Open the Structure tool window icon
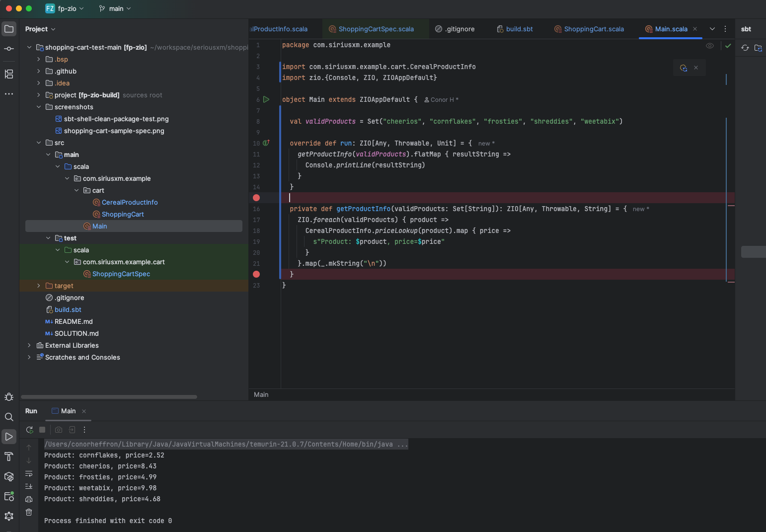The width and height of the screenshot is (766, 532). click(x=9, y=74)
